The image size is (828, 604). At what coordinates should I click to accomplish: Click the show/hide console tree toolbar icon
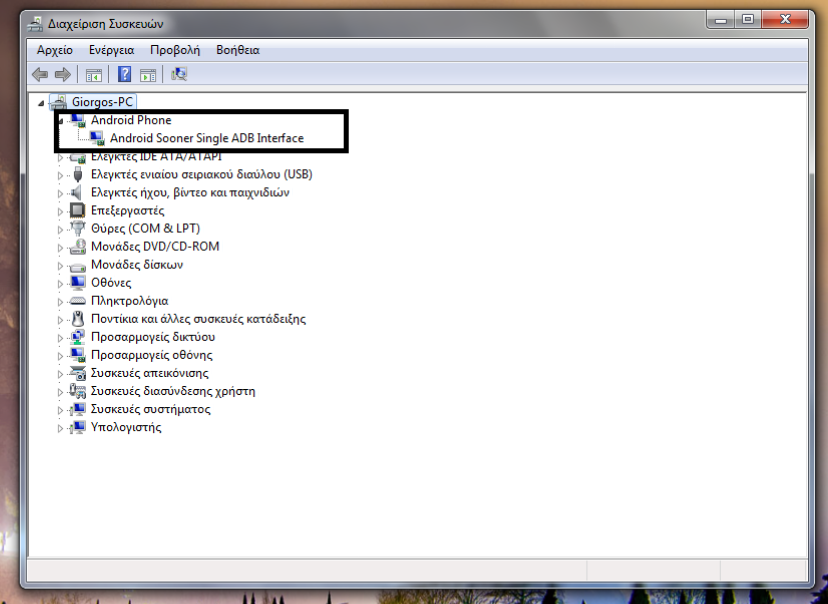click(94, 75)
